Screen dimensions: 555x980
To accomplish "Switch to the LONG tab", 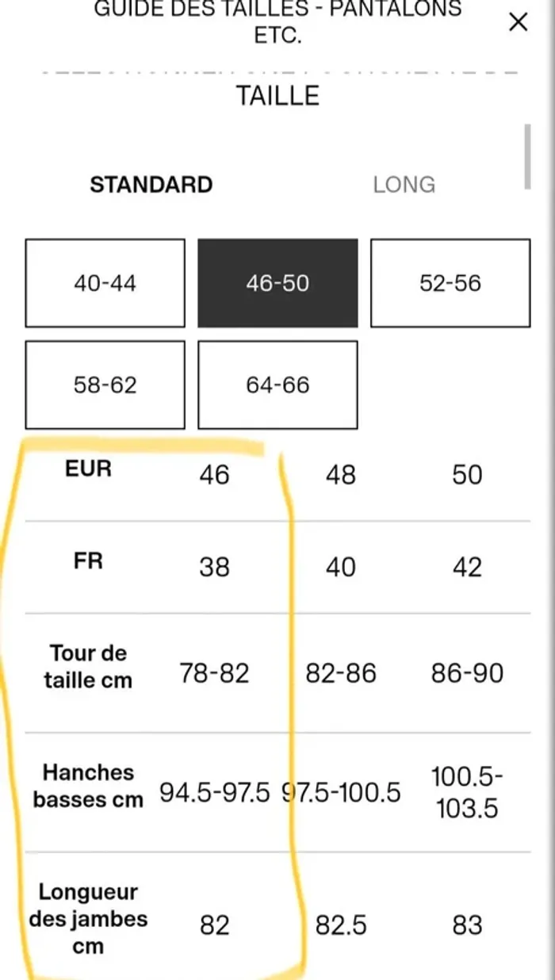I will (x=404, y=185).
